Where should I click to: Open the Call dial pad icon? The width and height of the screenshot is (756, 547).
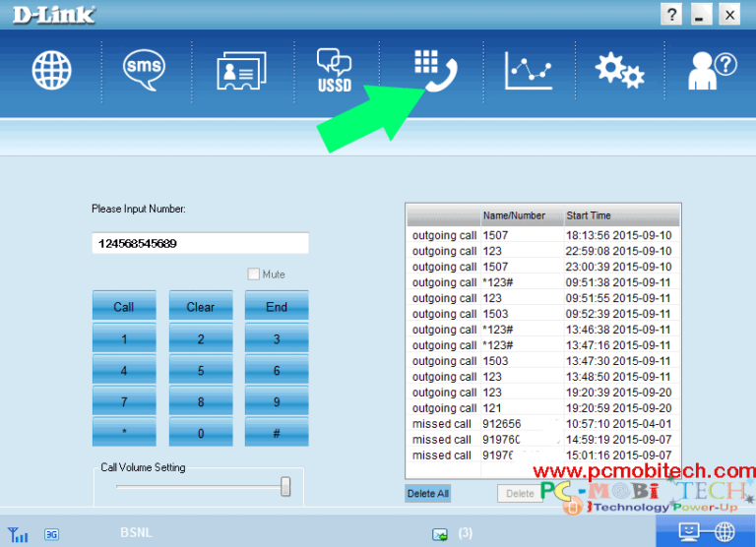point(435,71)
